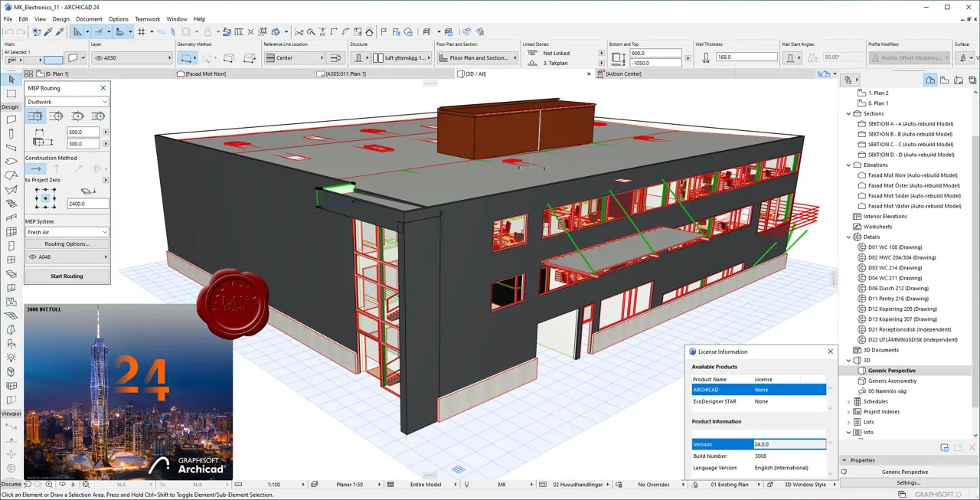The width and height of the screenshot is (980, 500).
Task: Click the tab overview grid icon
Action: coord(28,74)
